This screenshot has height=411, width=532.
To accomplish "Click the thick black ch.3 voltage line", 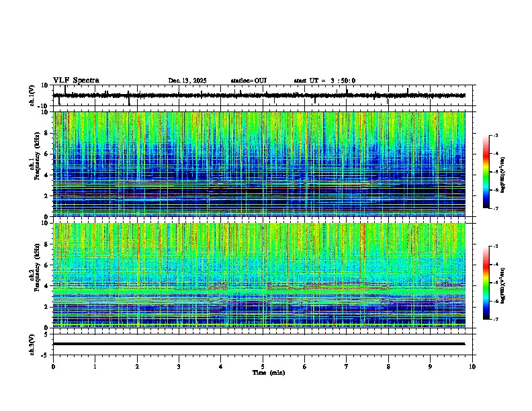I will 259,344.
